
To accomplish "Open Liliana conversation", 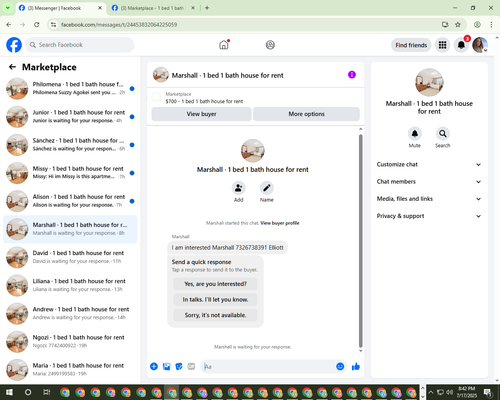I will pos(70,285).
